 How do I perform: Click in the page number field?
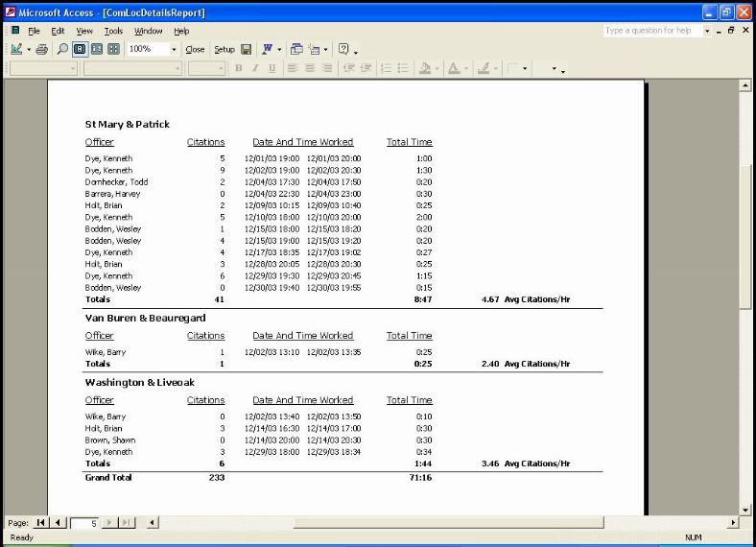[83, 523]
